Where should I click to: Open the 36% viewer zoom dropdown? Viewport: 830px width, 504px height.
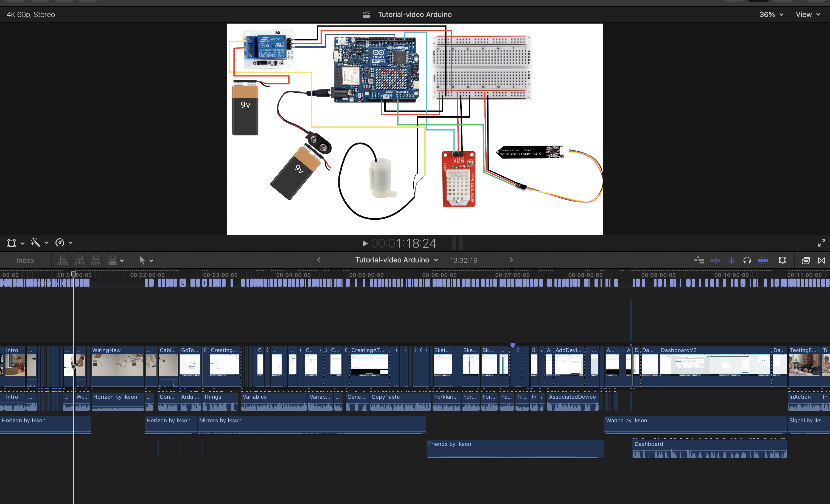771,15
